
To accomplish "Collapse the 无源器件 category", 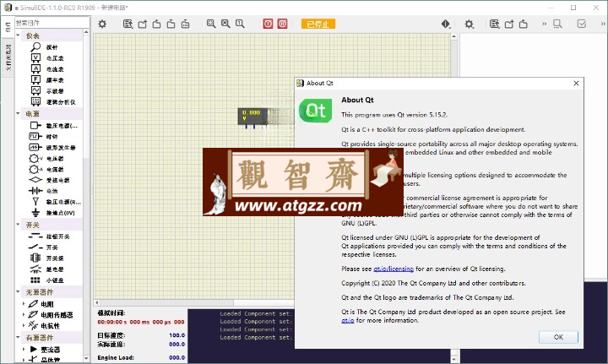I will point(19,291).
